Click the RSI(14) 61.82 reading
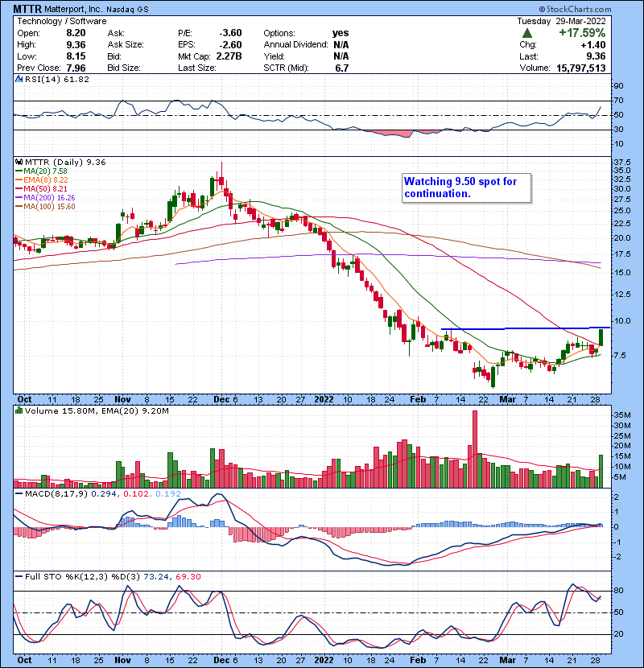This screenshot has height=668, width=644. (57, 79)
